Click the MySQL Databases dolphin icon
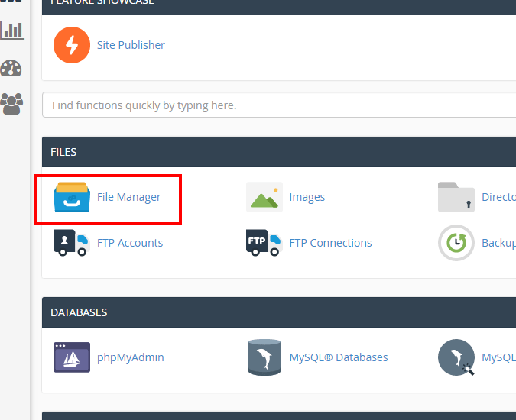Image resolution: width=516 pixels, height=420 pixels. click(x=264, y=357)
